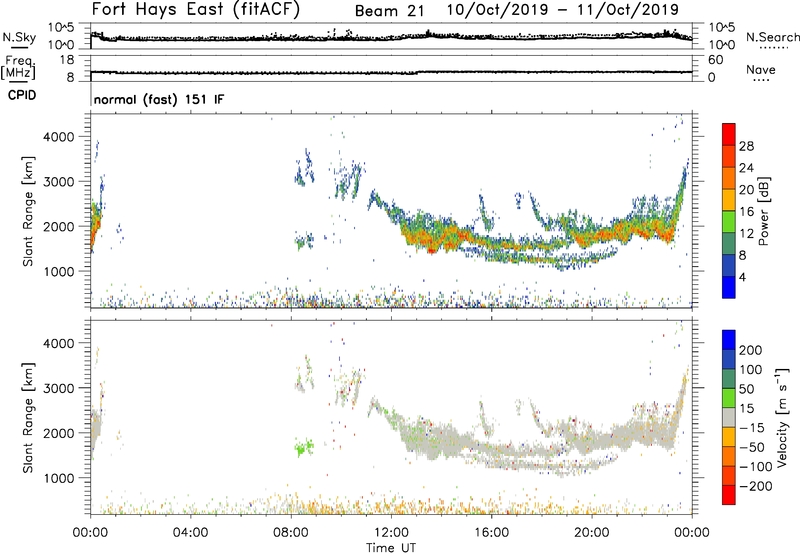800x554 pixels.
Task: Click the '16:00' time axis label
Action: click(x=491, y=533)
